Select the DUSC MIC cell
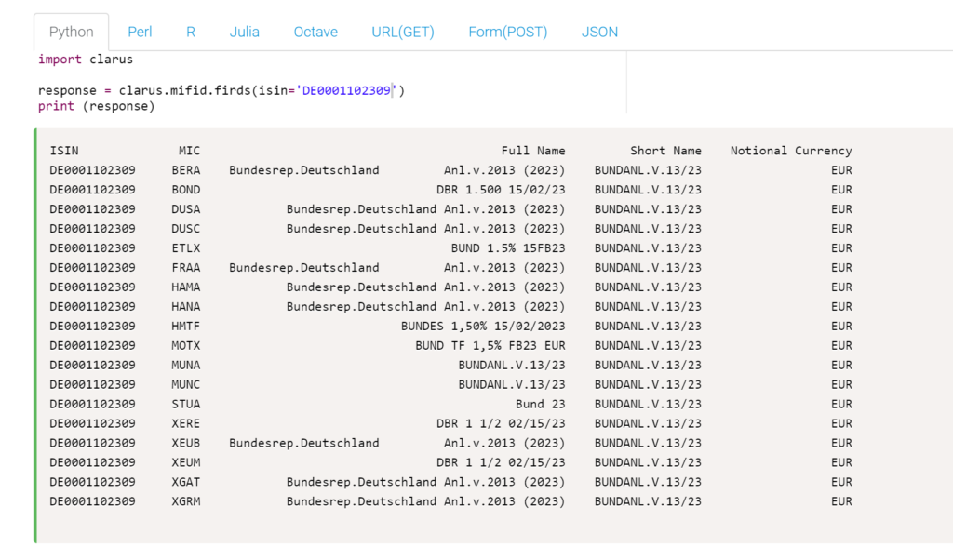The width and height of the screenshot is (953, 560). point(185,229)
